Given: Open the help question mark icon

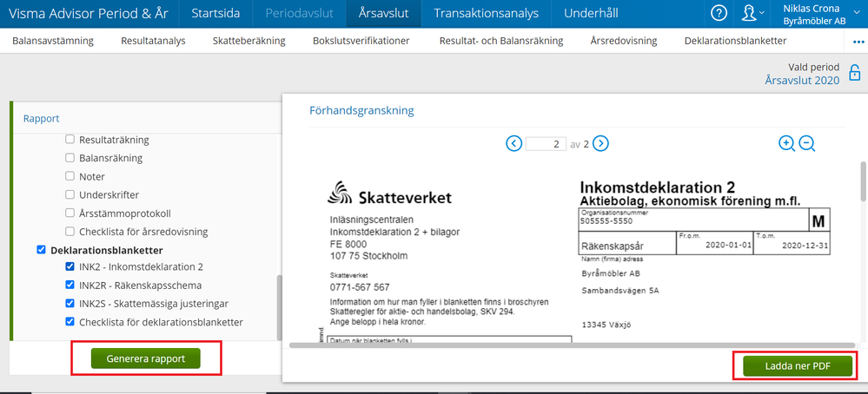Looking at the screenshot, I should (719, 13).
